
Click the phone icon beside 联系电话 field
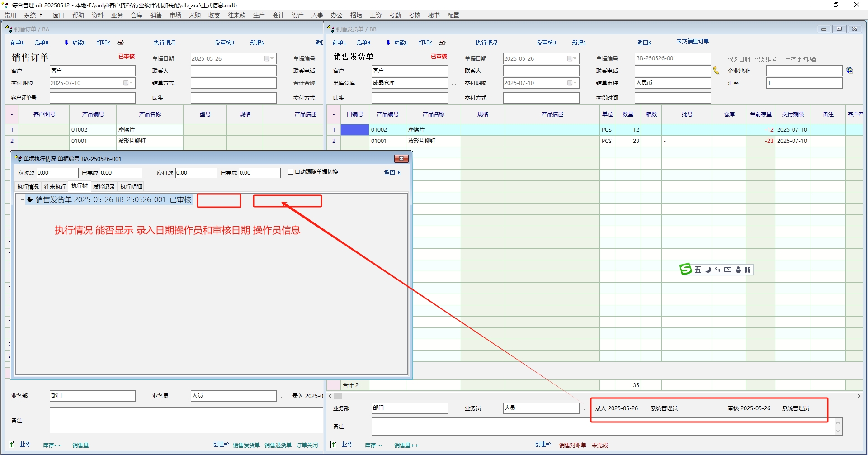(717, 71)
